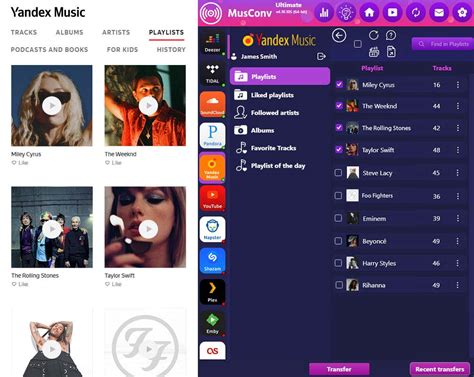Open the Pandora service icon

coord(212,135)
